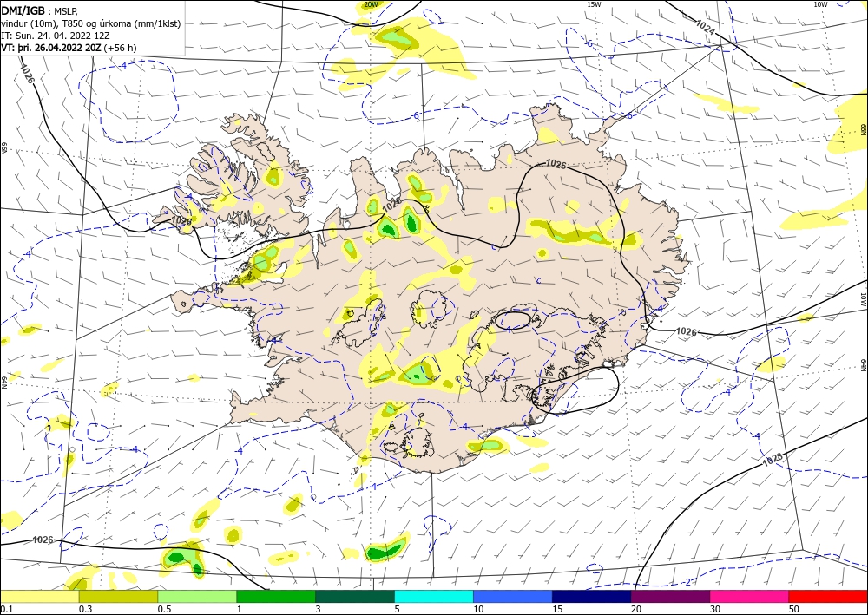
Task: Click the '50' value under the legend
Action: pyautogui.click(x=794, y=609)
